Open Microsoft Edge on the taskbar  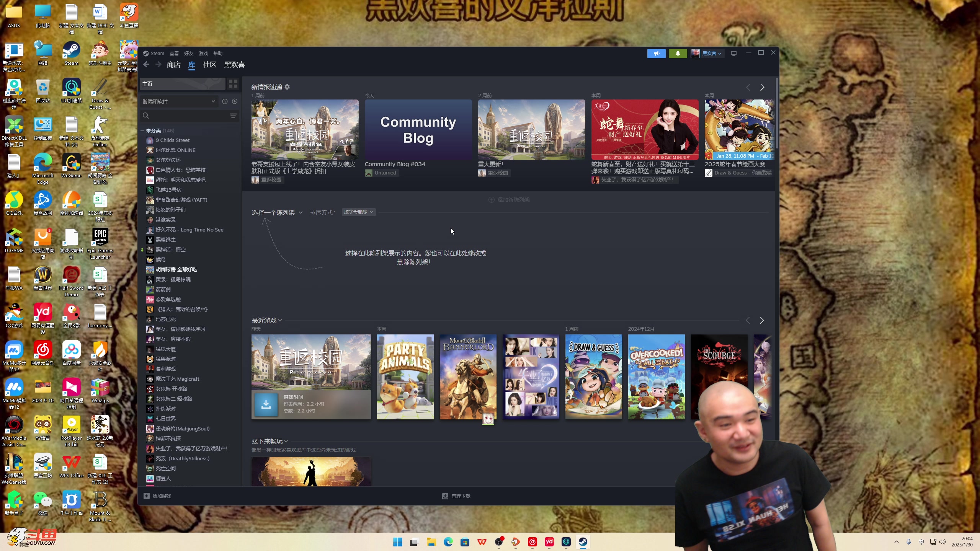pos(448,542)
